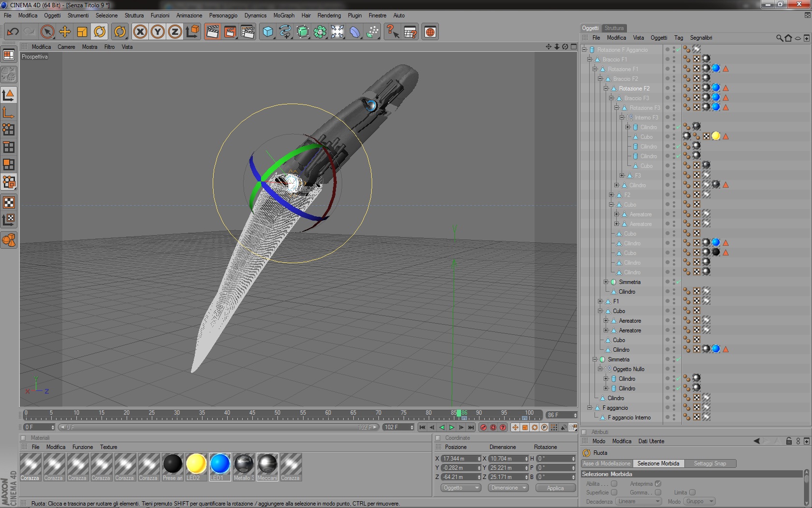Select the Model mode icon in the left palette

pyautogui.click(x=9, y=95)
